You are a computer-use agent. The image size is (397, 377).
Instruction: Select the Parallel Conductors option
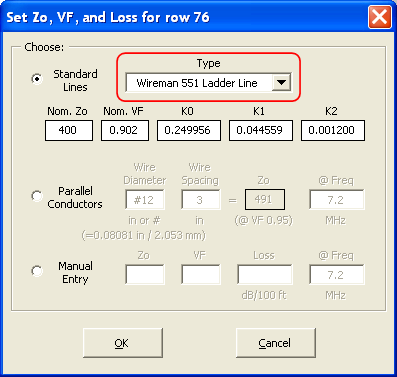pos(37,196)
